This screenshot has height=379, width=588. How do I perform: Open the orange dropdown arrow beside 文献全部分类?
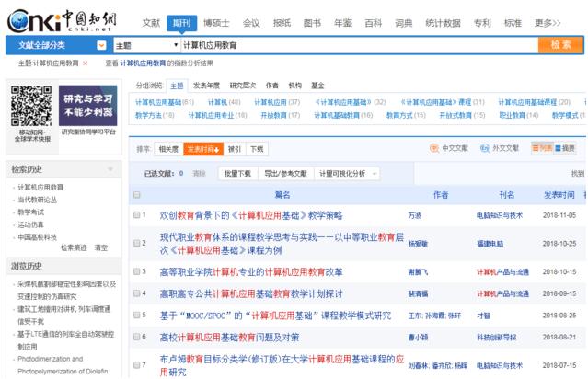pos(101,45)
